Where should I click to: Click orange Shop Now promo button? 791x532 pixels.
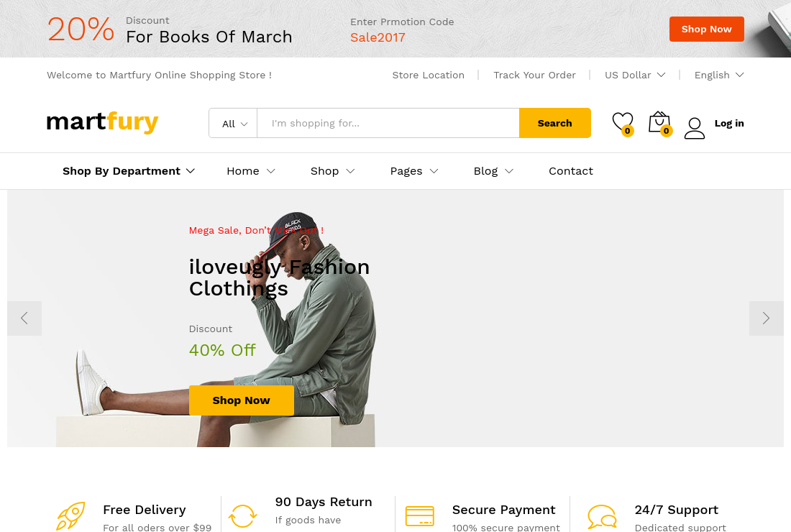point(706,29)
